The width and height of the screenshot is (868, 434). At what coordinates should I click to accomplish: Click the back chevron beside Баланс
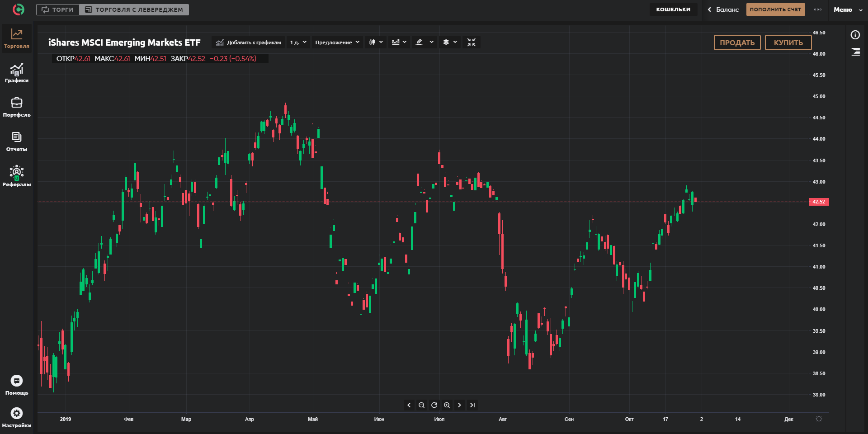[x=709, y=9]
